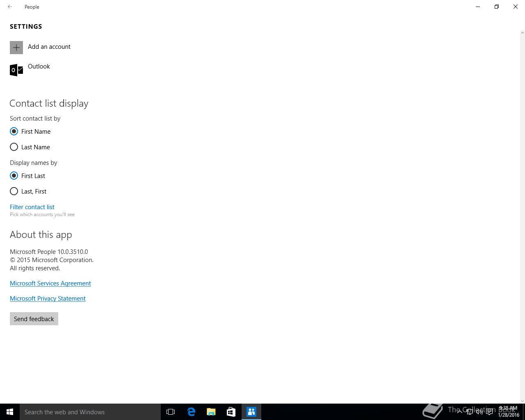Open the taskbar clock and date
This screenshot has width=525, height=420.
[509, 412]
